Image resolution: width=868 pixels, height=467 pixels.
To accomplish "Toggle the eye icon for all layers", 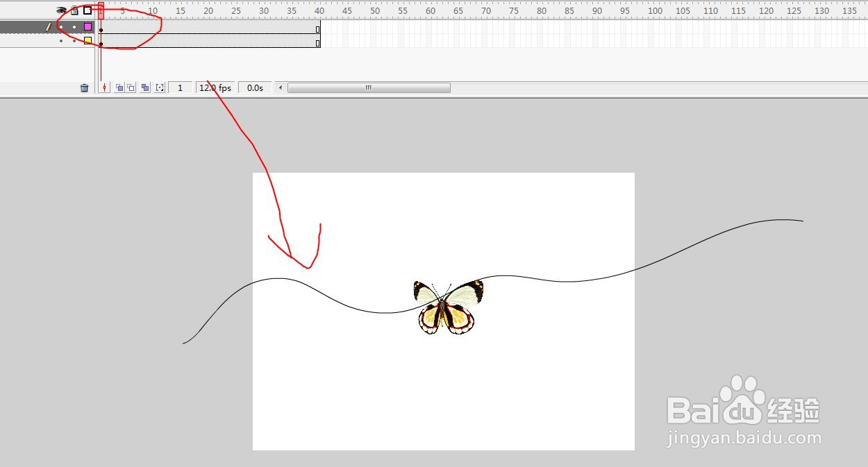I will (61, 10).
